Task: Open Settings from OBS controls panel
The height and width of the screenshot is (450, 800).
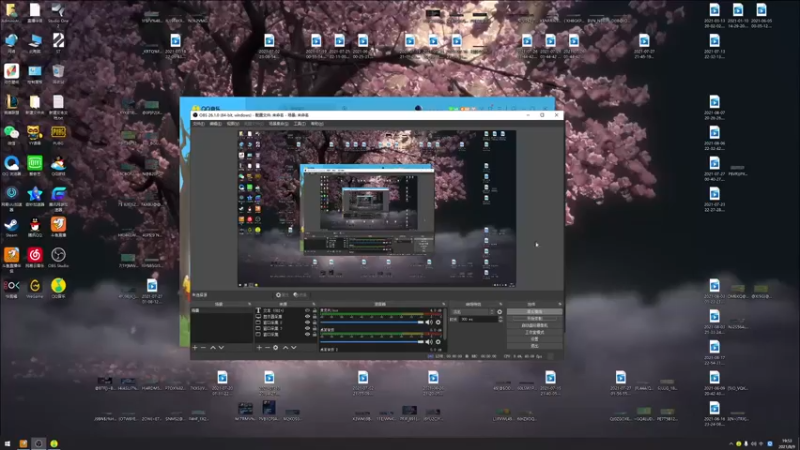Action: click(x=535, y=339)
